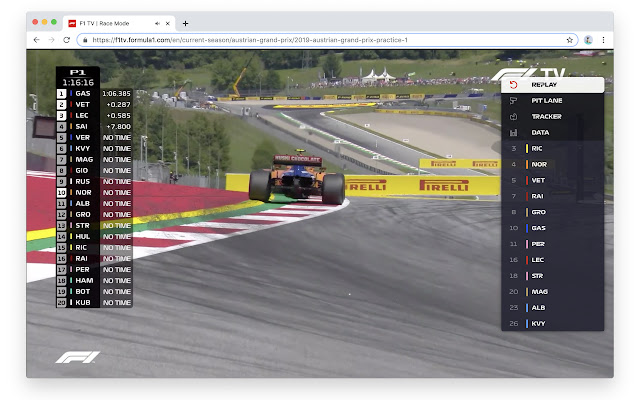Viewport: 640px width, 400px height.
Task: Go back with the browser back arrow
Action: [x=37, y=40]
